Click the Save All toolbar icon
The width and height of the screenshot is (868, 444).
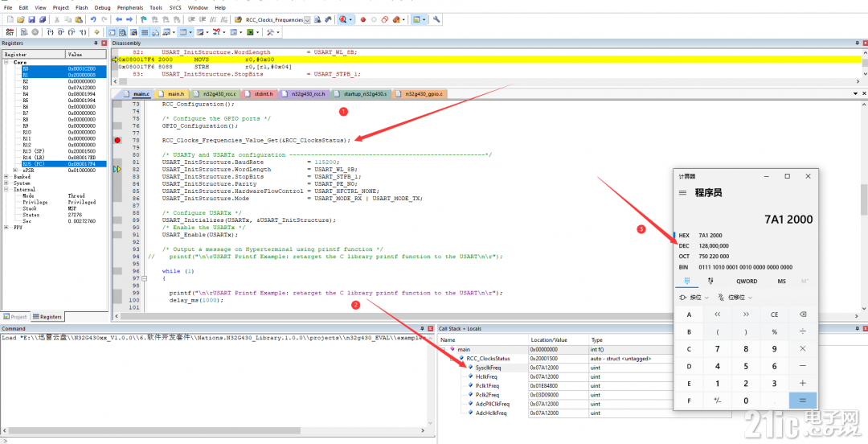[43, 19]
